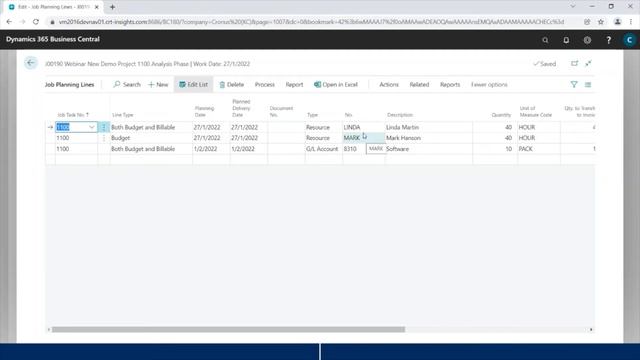Open the Actions menu
Viewport: 640px width, 360px height.
point(389,84)
